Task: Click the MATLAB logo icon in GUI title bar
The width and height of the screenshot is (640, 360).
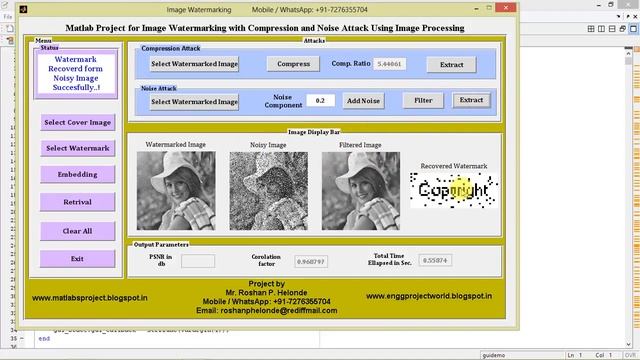Action: (23, 9)
